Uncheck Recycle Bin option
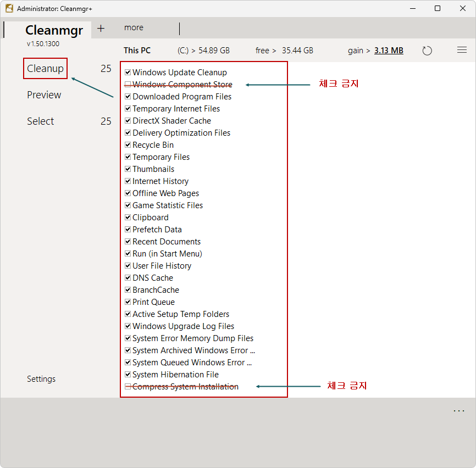 [128, 144]
